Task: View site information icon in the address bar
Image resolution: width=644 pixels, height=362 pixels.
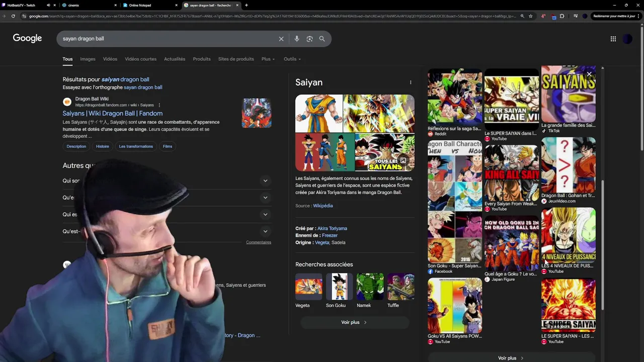Action: [x=24, y=16]
